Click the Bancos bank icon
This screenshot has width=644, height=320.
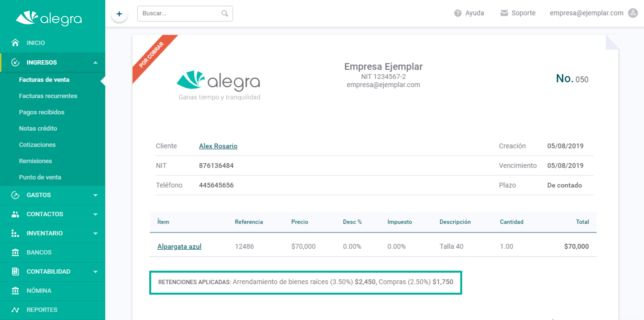coord(15,252)
